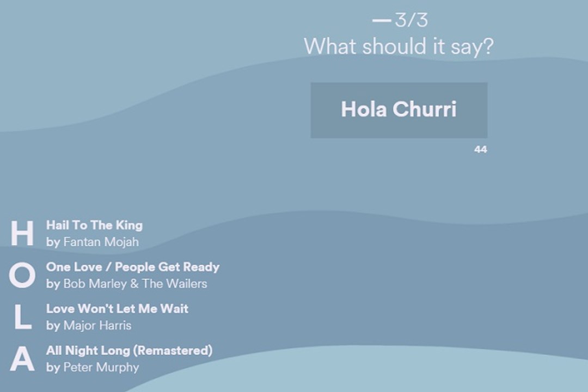The height and width of the screenshot is (392, 588).
Task: Open All Night Long (Remastered) track
Action: coord(130,351)
